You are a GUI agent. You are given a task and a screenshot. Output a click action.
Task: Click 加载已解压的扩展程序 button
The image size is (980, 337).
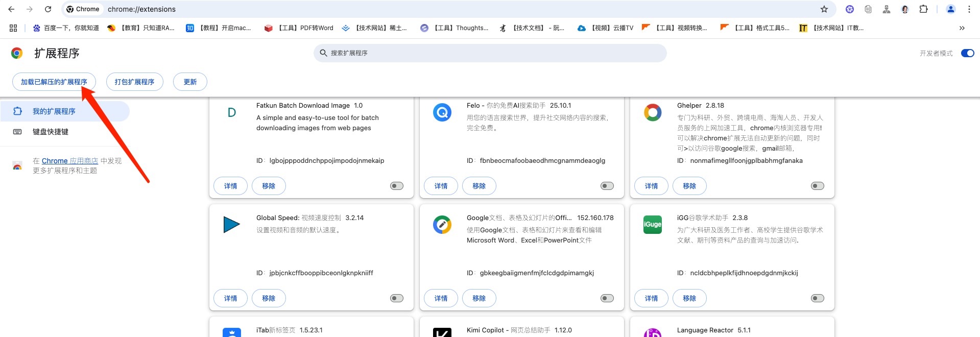[x=54, y=82]
